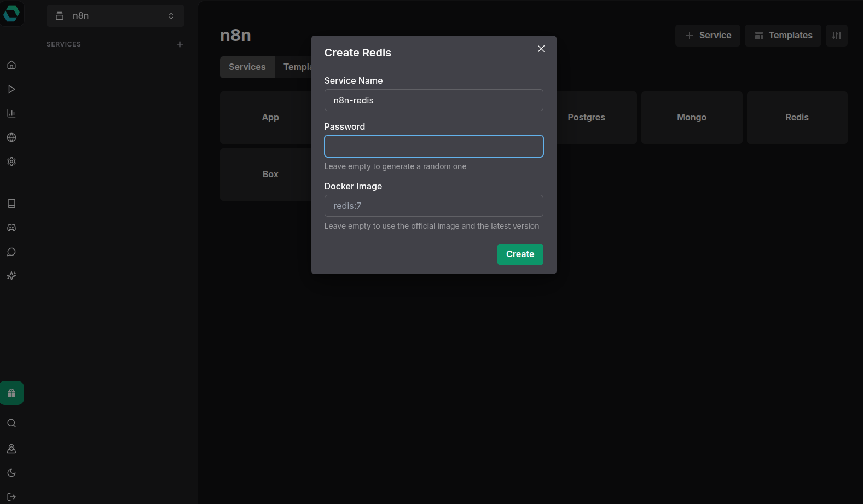Switch to the Services tab
Image resolution: width=863 pixels, height=504 pixels.
(x=247, y=67)
